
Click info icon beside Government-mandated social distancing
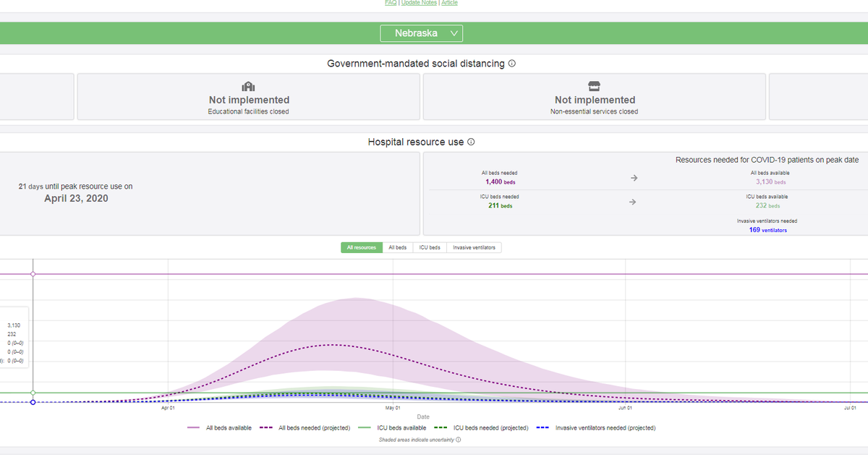512,64
